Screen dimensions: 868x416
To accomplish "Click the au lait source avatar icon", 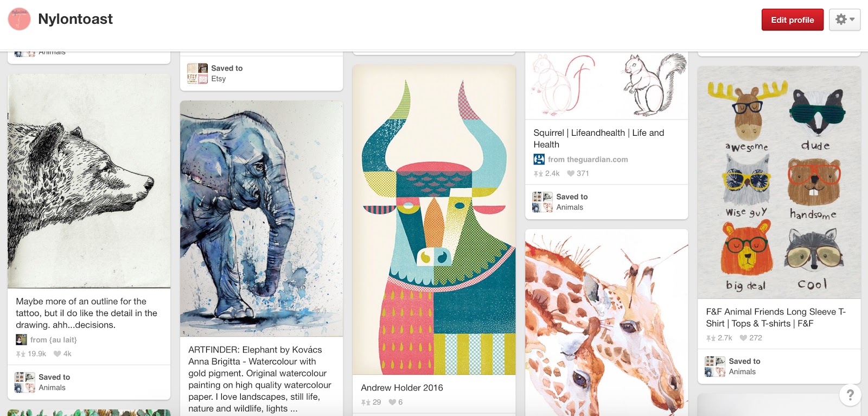I will click(21, 339).
